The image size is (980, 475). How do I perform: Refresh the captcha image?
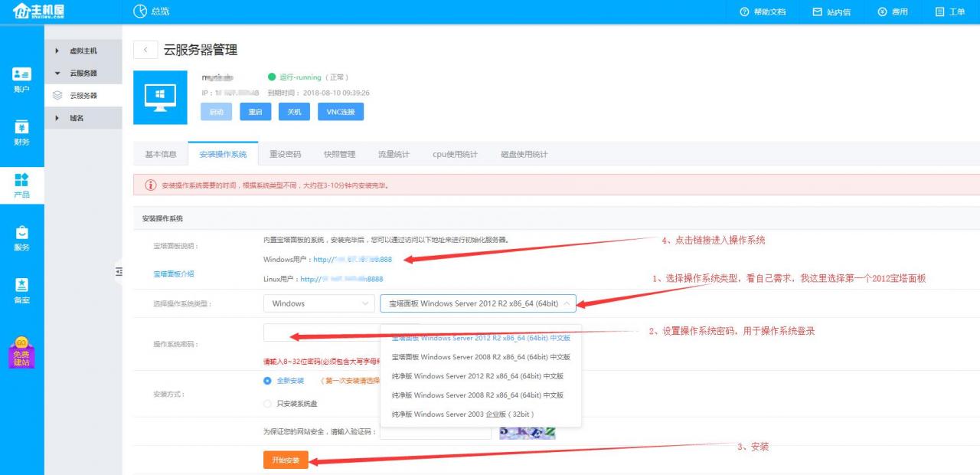(527, 432)
